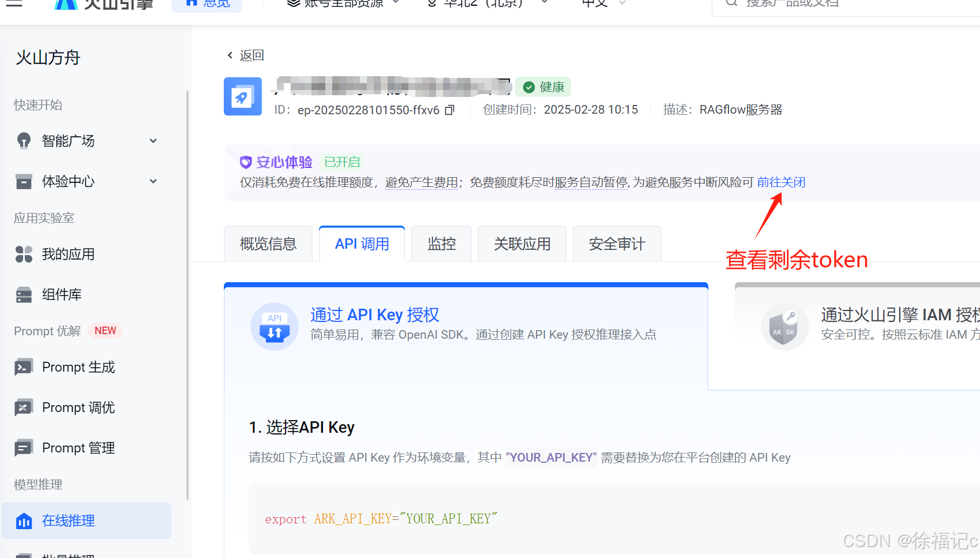The height and width of the screenshot is (558, 980).
Task: Open the 华北2 (北京) region dropdown
Action: (487, 4)
